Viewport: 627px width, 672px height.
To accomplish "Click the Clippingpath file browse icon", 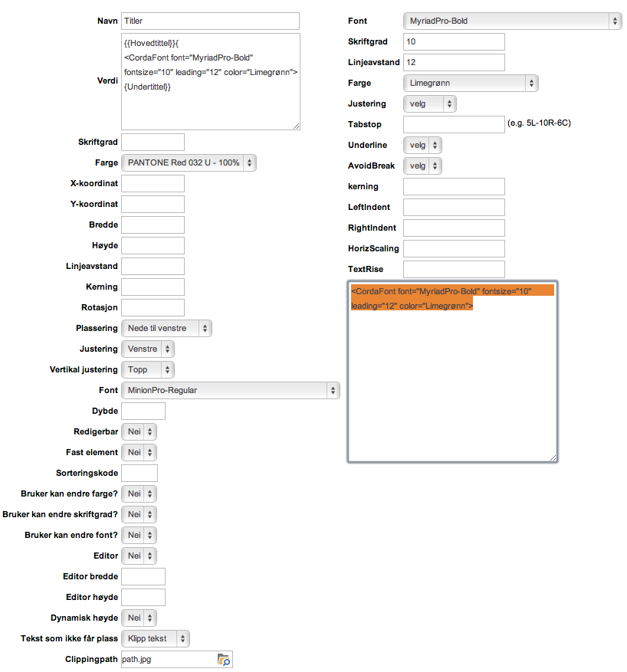I will coord(224,659).
